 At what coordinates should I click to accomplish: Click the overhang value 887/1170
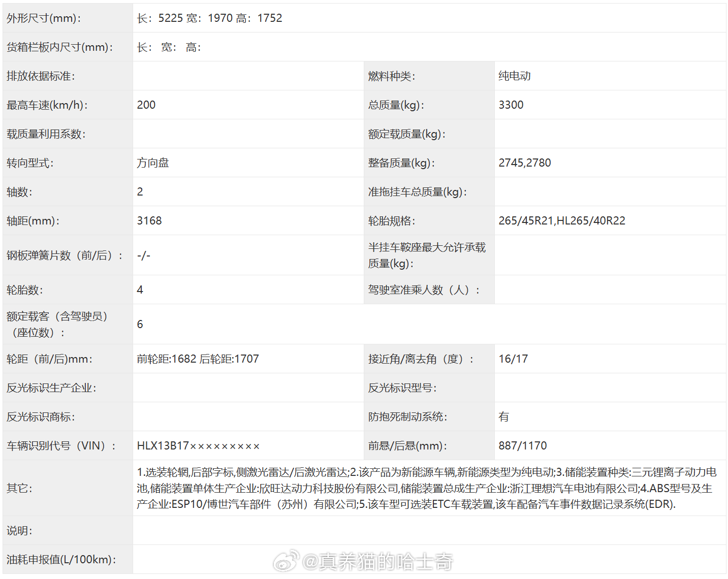[x=523, y=446]
